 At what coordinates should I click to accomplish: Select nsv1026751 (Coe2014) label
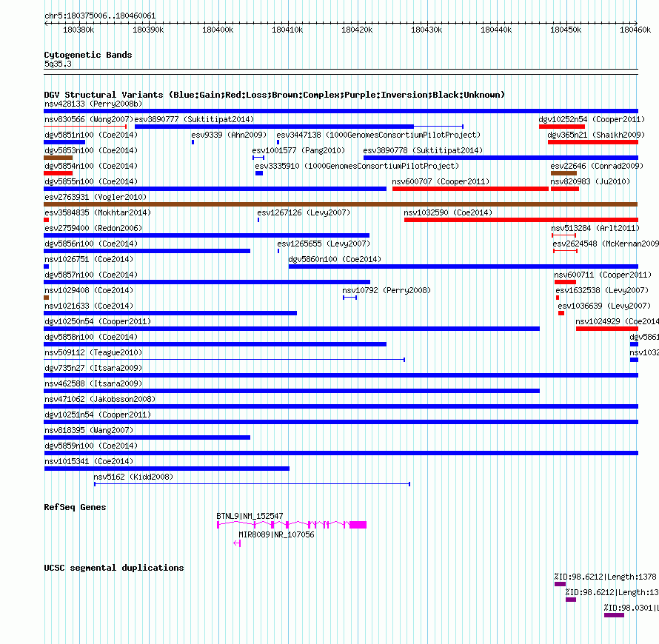point(89,259)
